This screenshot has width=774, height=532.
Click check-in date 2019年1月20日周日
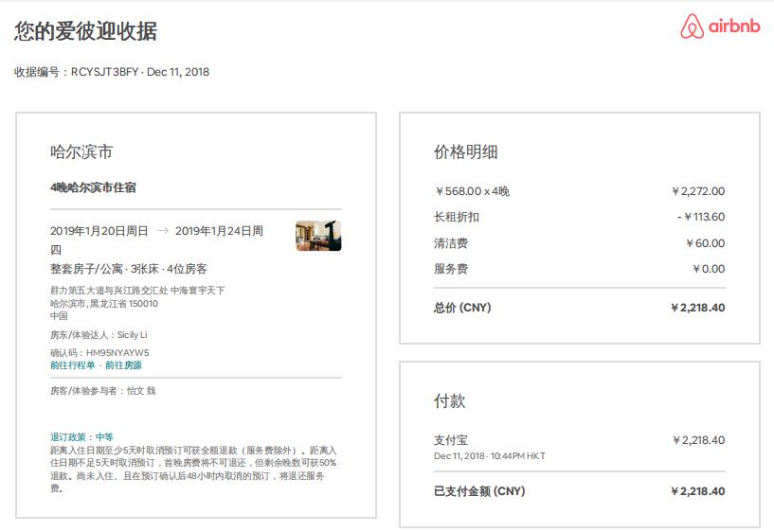99,231
